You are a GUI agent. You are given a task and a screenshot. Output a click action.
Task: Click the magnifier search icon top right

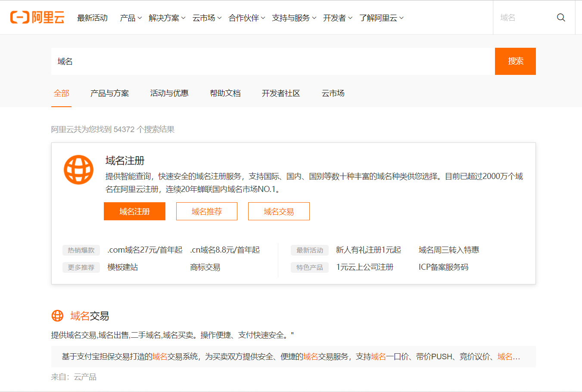tap(561, 17)
